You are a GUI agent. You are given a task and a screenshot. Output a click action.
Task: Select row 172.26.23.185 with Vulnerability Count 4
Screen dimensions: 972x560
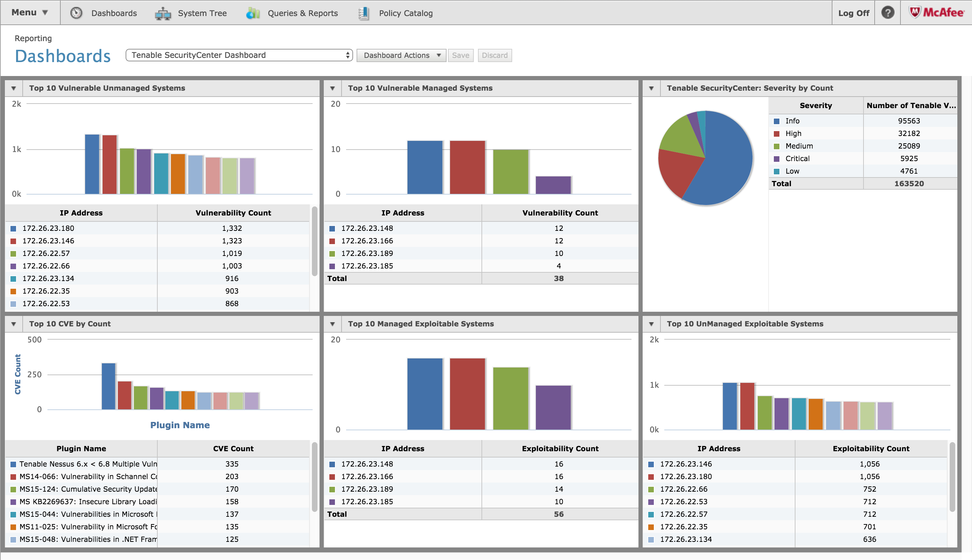pos(481,266)
